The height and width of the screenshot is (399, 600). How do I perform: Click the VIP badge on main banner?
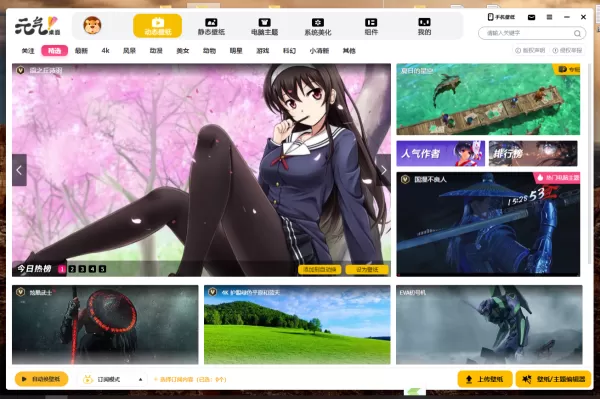pos(20,70)
